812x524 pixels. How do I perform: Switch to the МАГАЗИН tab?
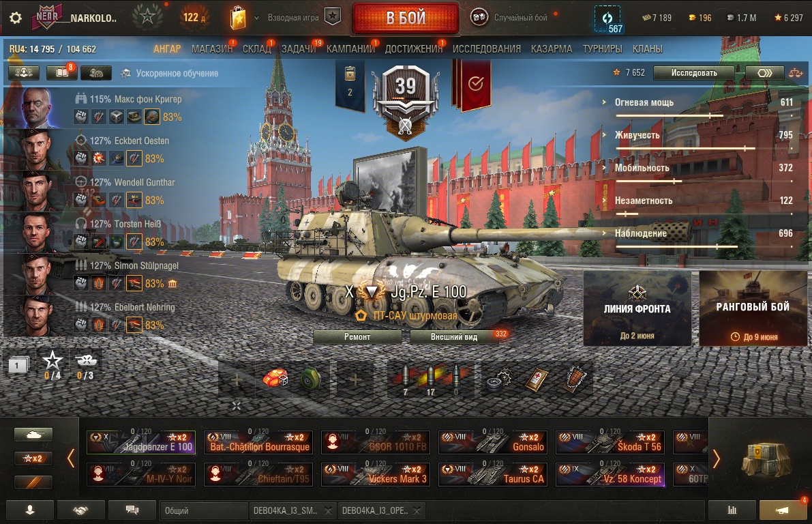pyautogui.click(x=212, y=48)
